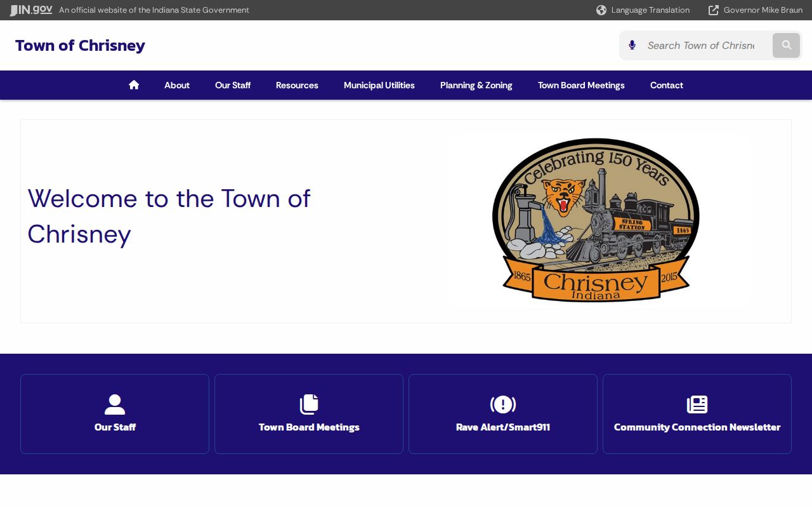Go to the Contact page
The width and height of the screenshot is (812, 508).
pyautogui.click(x=667, y=85)
